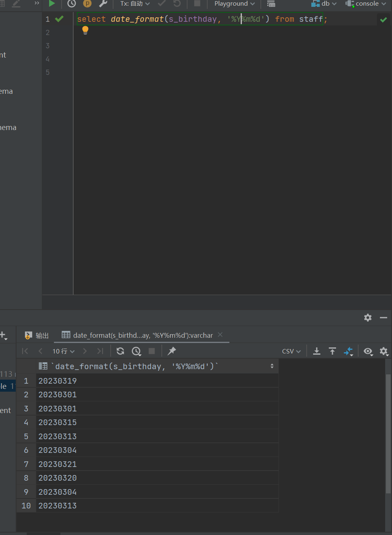Open the 10 行 page size dropdown
Screen dimensions: 392x535
[x=64, y=351]
